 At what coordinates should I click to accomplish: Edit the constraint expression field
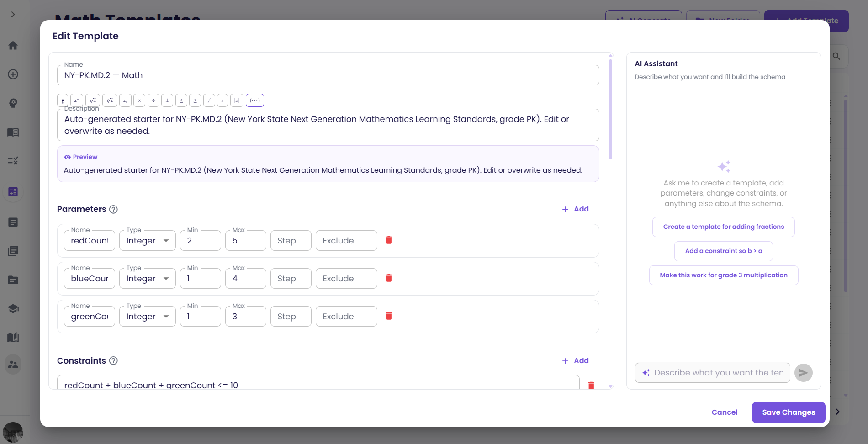pos(318,384)
